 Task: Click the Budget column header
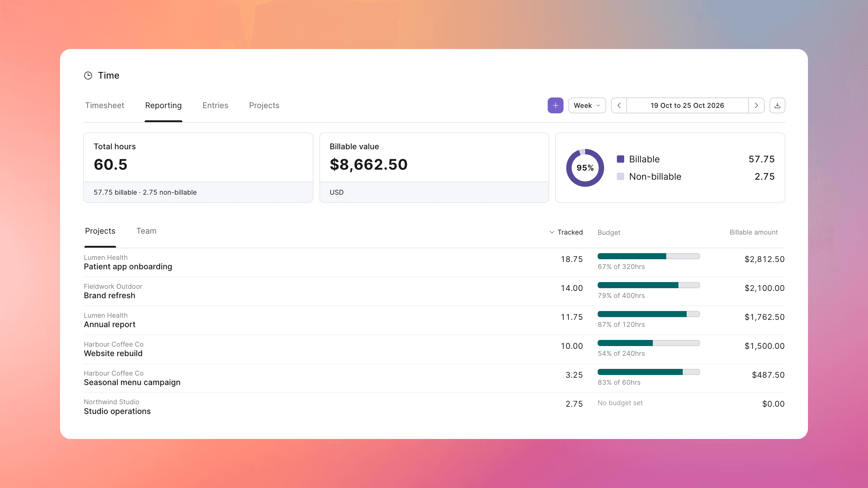pos(609,232)
